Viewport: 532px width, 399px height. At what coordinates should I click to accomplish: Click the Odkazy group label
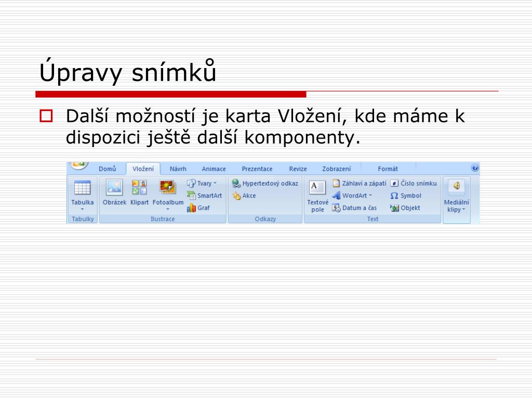[265, 219]
